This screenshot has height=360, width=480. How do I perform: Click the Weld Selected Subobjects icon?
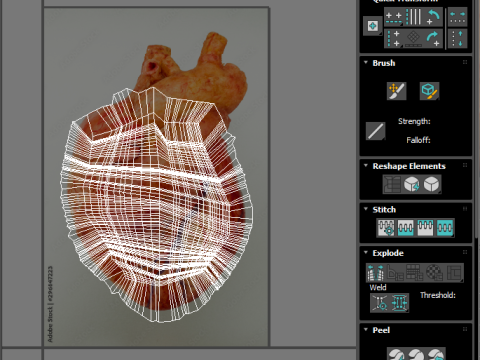[399, 303]
